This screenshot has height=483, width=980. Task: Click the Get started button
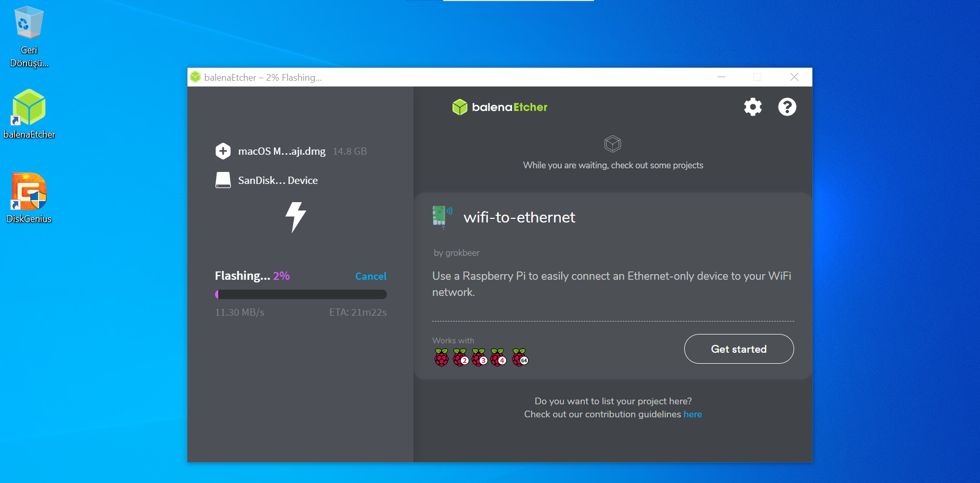click(x=739, y=349)
